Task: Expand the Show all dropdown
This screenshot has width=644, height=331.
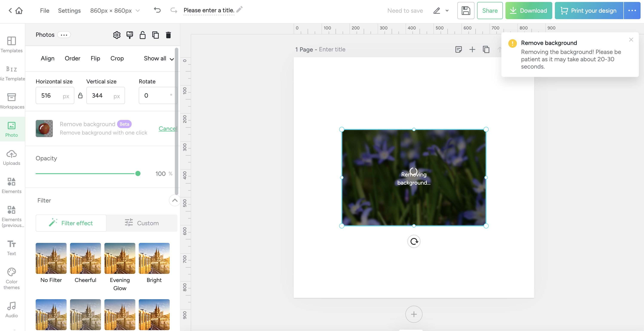Action: pos(159,58)
